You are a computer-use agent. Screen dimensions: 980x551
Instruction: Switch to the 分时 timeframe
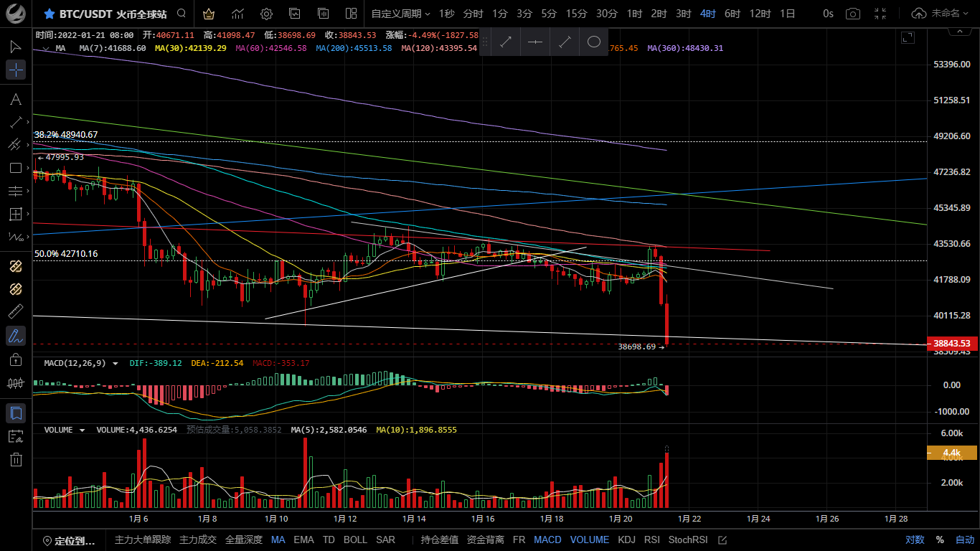point(473,14)
